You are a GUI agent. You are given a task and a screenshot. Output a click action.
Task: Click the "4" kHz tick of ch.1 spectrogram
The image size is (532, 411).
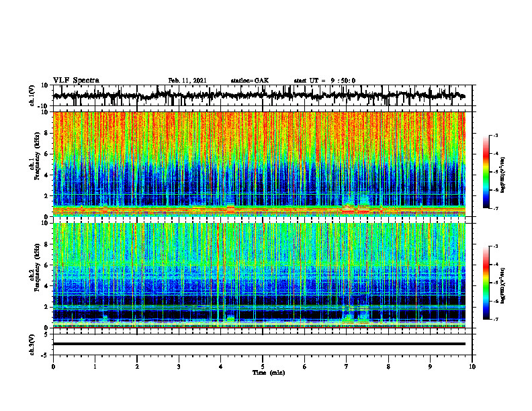(47, 175)
